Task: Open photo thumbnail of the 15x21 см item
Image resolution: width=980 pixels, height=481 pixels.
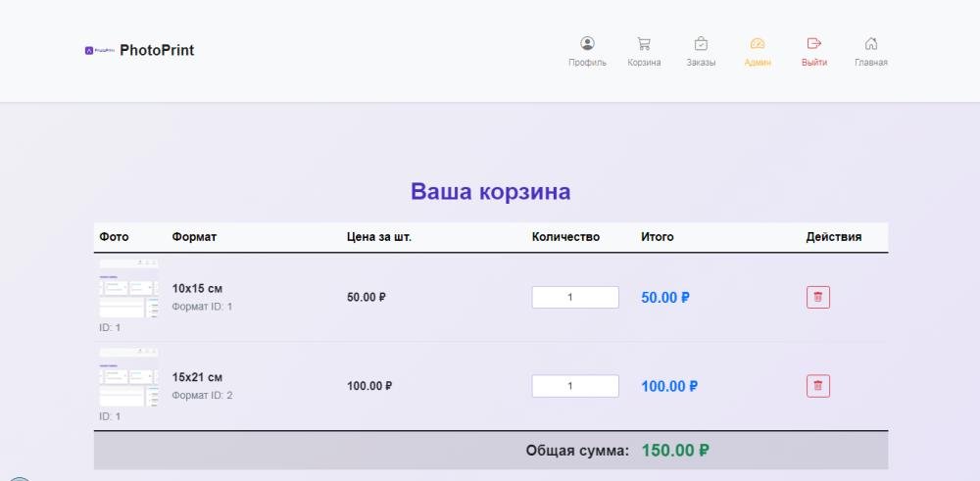Action: (128, 377)
